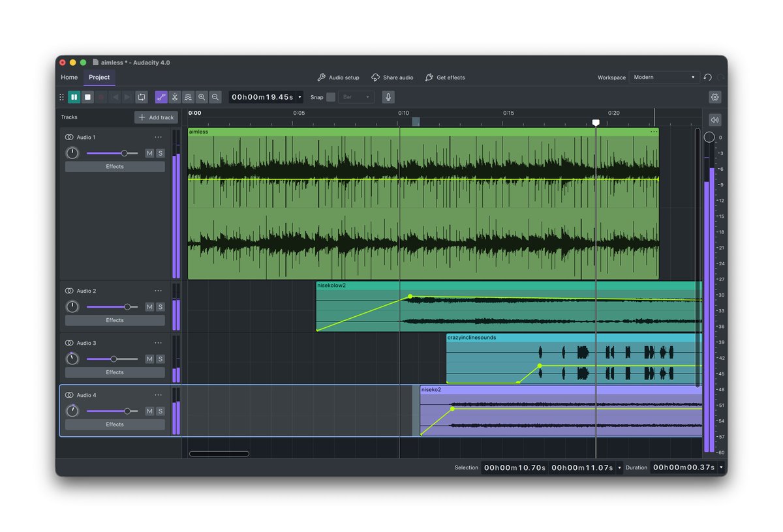Open the Duration format arrow
Image resolution: width=783 pixels, height=532 pixels.
coord(721,467)
